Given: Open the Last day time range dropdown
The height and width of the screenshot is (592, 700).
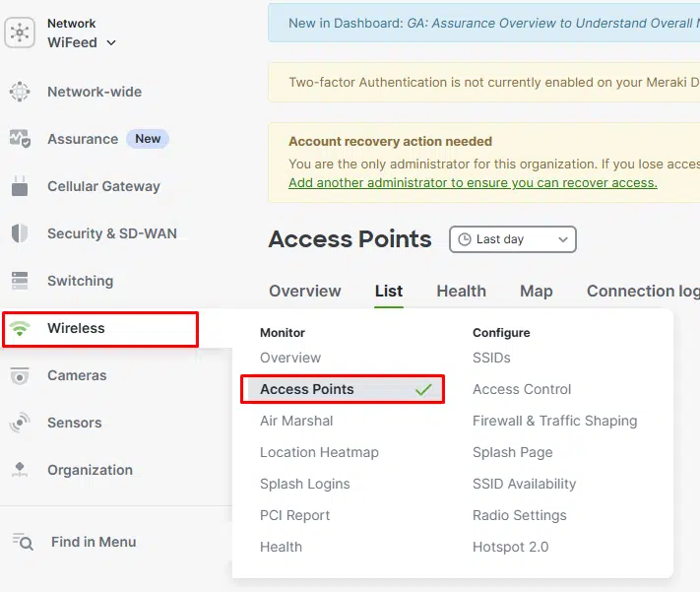Looking at the screenshot, I should (x=513, y=239).
